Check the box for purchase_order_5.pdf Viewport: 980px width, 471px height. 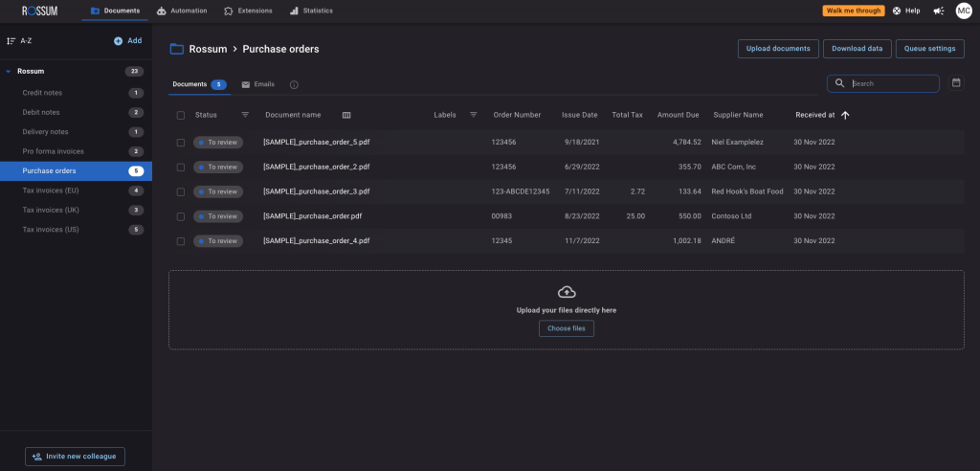click(181, 143)
